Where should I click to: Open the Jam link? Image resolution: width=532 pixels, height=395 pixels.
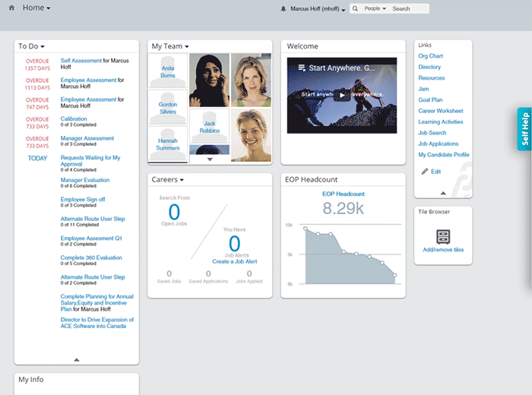(x=423, y=89)
